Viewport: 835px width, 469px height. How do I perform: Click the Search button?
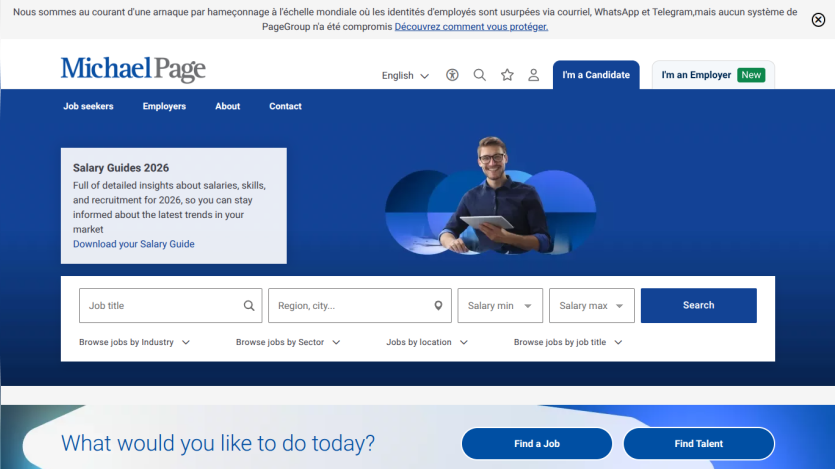(x=699, y=306)
